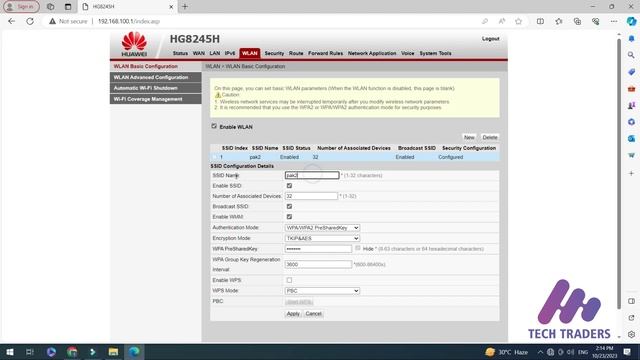
Task: Add page to favorites star
Action: click(x=518, y=21)
